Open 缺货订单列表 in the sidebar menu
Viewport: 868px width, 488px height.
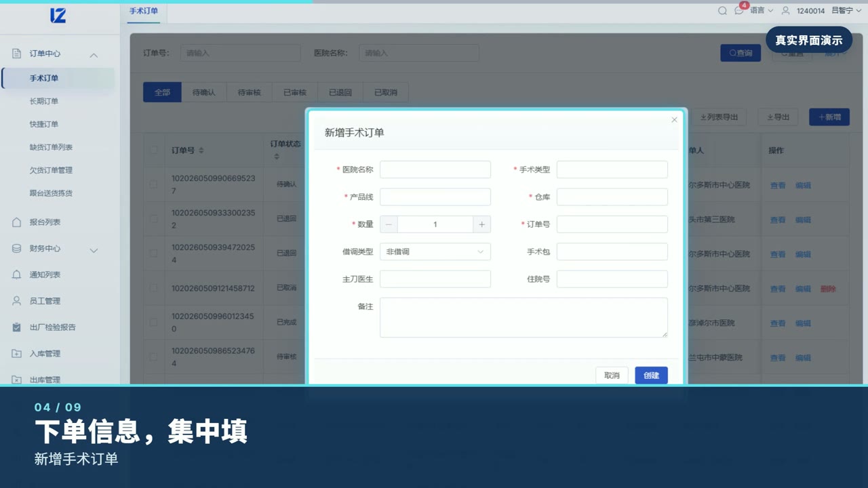[51, 147]
